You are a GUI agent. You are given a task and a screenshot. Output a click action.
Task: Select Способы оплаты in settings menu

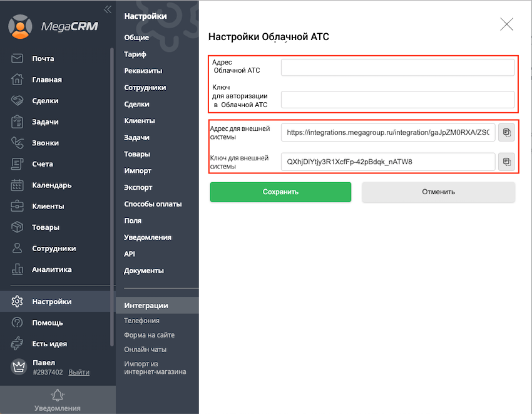coord(153,204)
